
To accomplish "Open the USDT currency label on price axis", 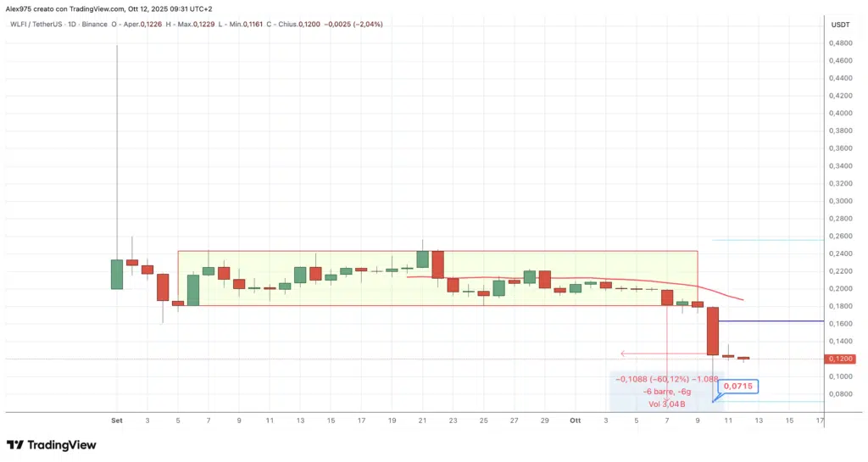I will point(840,24).
